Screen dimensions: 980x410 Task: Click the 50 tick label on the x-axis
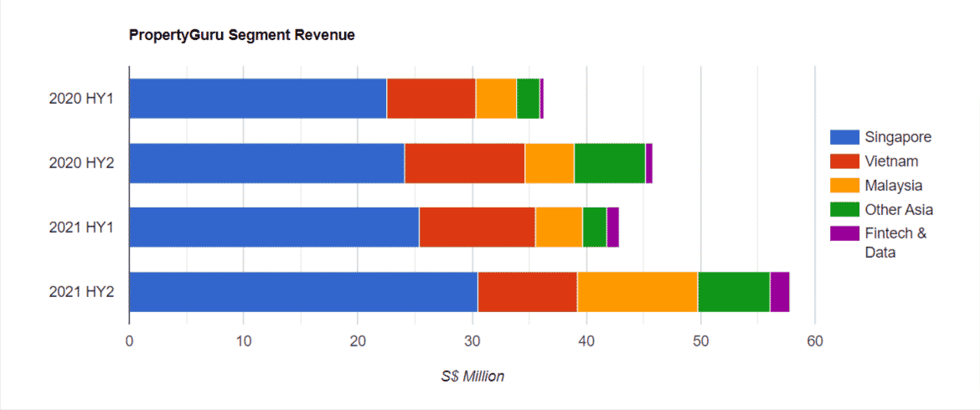[x=700, y=341]
